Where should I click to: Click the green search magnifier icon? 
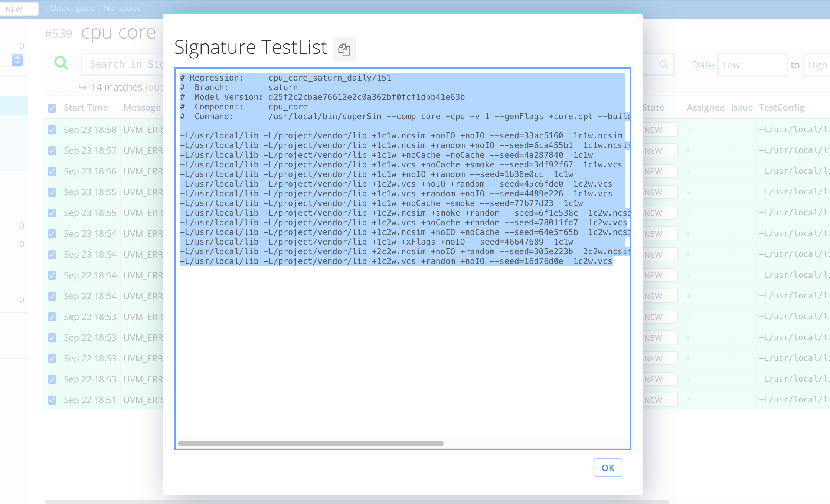click(x=61, y=63)
